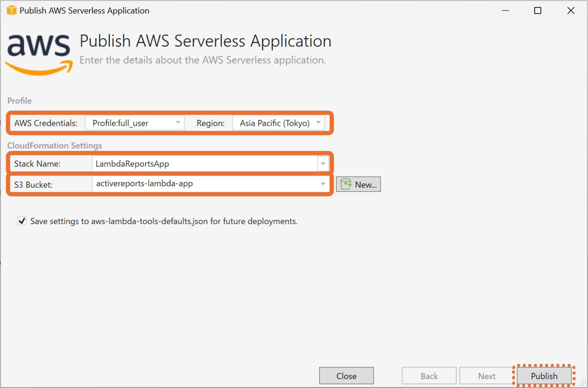Image resolution: width=588 pixels, height=388 pixels.
Task: Click the package icon in the title bar
Action: click(x=12, y=10)
